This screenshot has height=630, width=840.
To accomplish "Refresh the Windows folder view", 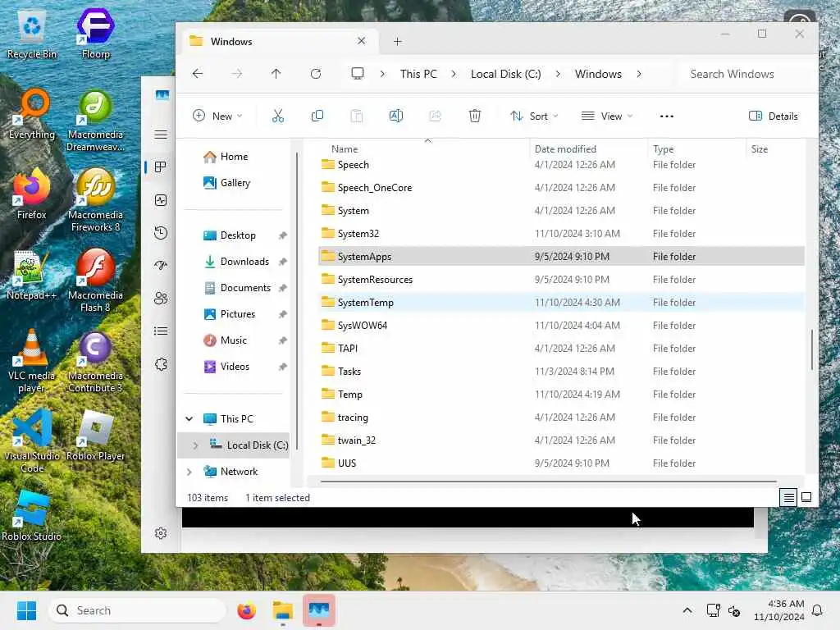I will 316,73.
